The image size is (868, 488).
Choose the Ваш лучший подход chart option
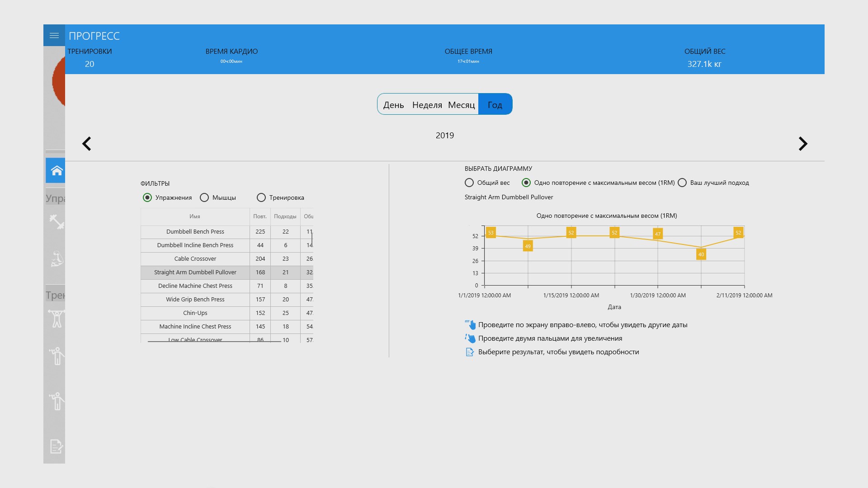coord(682,183)
